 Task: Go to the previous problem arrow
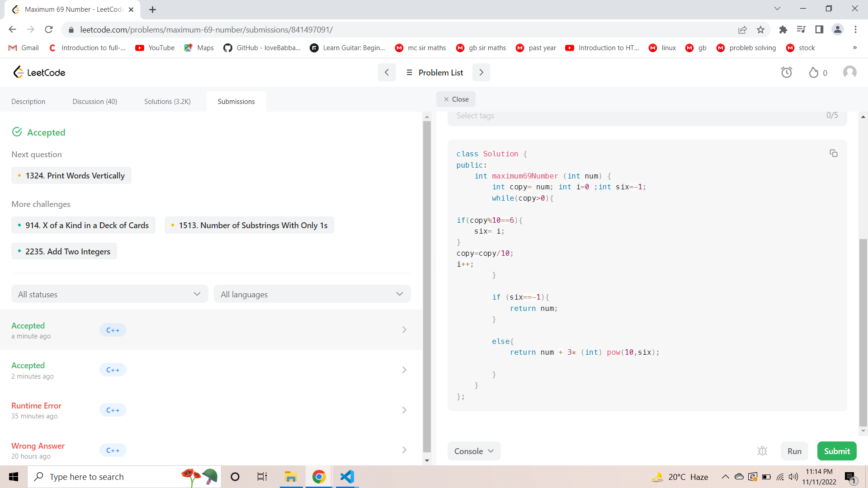click(x=387, y=72)
